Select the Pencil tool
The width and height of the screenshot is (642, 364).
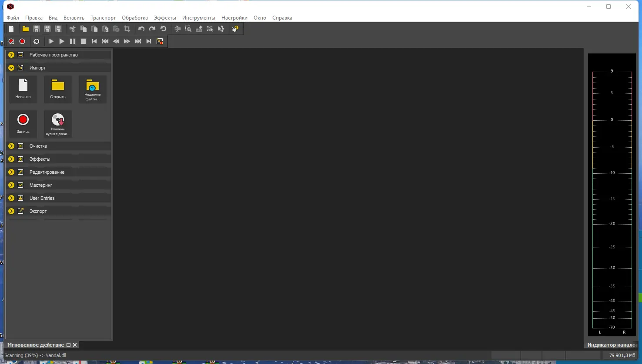[x=199, y=29]
